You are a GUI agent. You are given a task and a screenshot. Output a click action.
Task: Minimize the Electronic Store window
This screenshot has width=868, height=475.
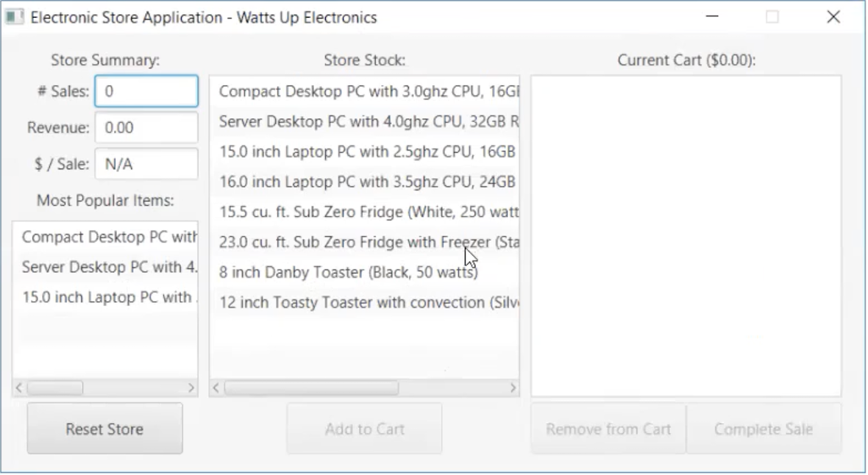712,17
